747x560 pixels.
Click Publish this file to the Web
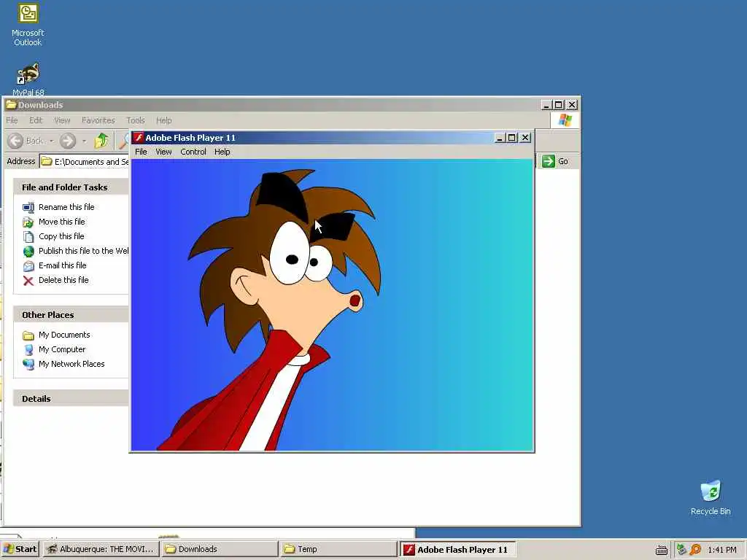point(83,251)
